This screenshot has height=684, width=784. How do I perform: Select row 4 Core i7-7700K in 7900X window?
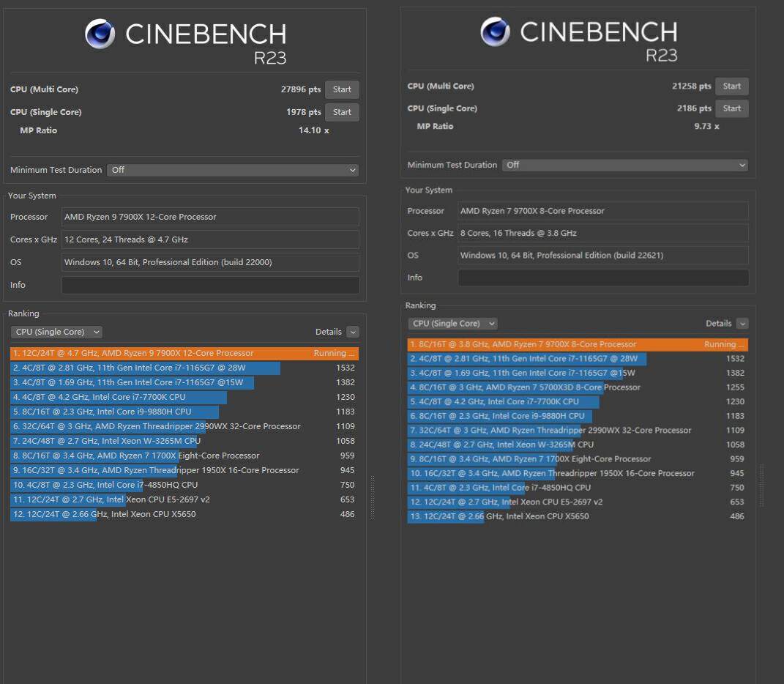[x=184, y=397]
